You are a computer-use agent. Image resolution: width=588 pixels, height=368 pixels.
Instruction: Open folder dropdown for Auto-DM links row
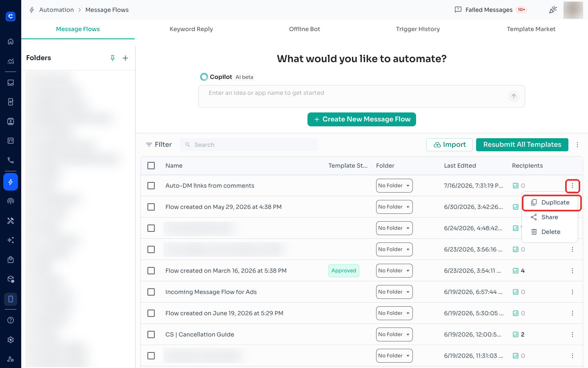pyautogui.click(x=394, y=186)
